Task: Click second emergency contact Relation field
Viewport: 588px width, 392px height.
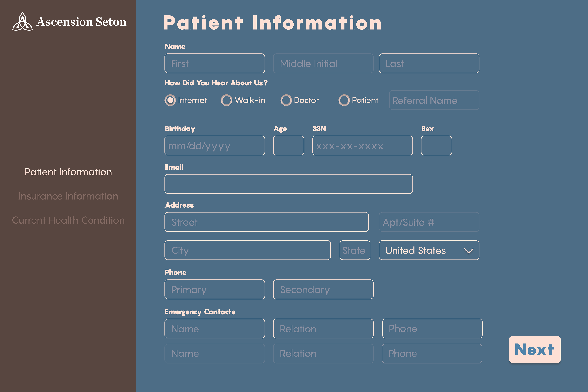Action: [323, 354]
